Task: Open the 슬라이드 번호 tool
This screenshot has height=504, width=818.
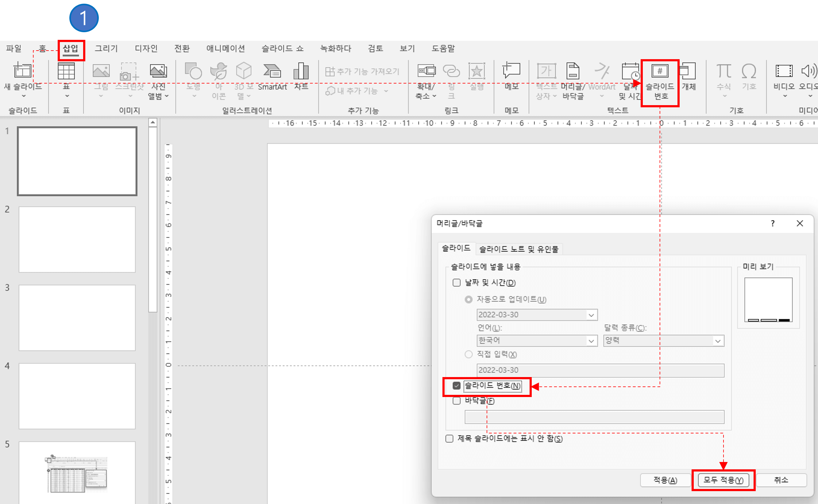Action: click(660, 82)
